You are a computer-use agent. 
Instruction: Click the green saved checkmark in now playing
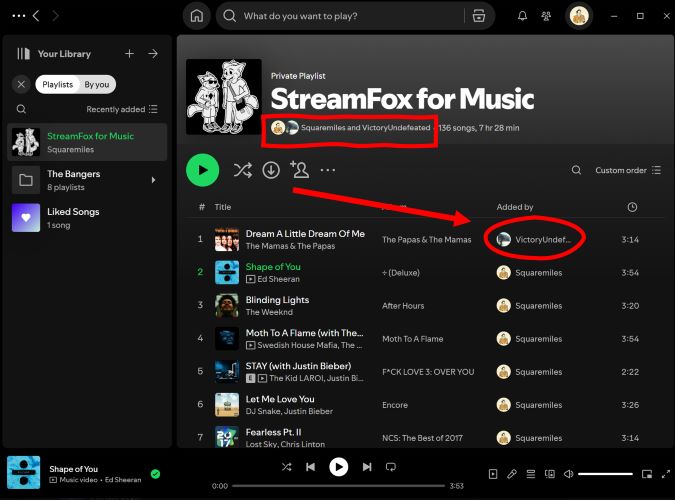[155, 474]
